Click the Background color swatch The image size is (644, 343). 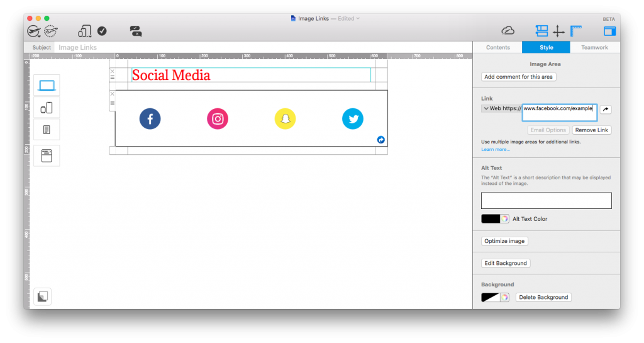pos(491,298)
